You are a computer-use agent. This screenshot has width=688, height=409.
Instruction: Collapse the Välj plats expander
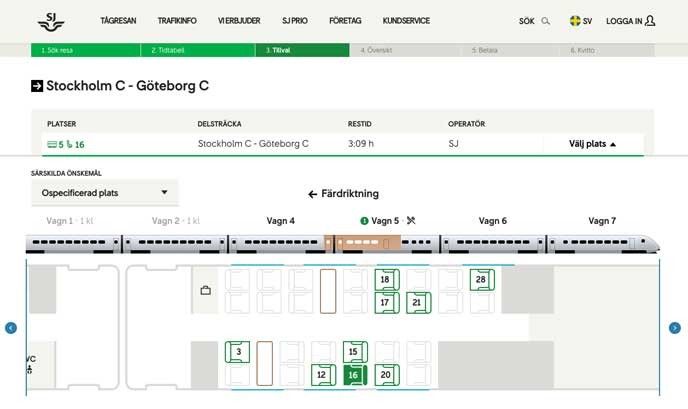point(593,144)
